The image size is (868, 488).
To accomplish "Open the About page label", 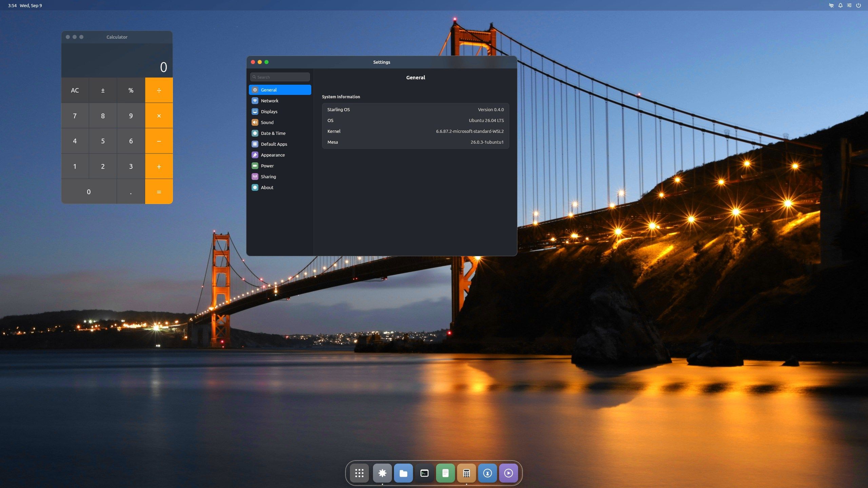I will [x=267, y=187].
